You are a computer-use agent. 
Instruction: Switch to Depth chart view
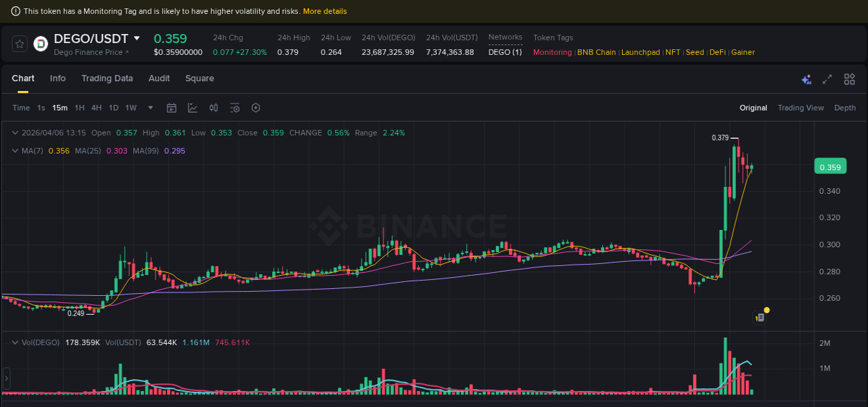point(845,108)
